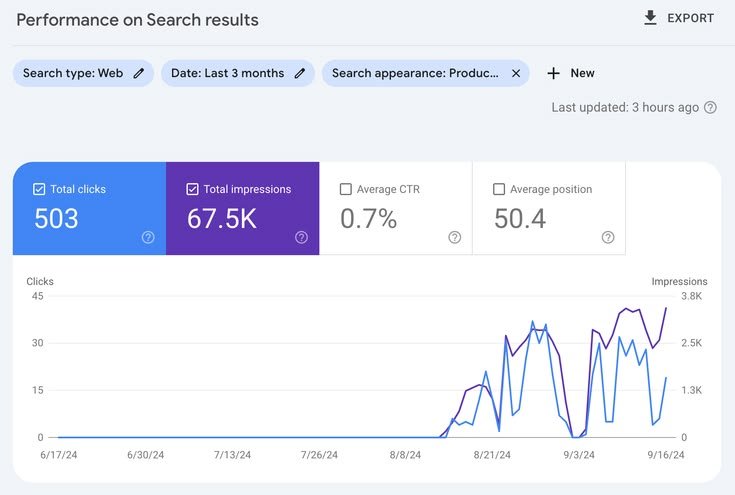
Task: Edit the Search type: Web filter
Action: coord(139,73)
